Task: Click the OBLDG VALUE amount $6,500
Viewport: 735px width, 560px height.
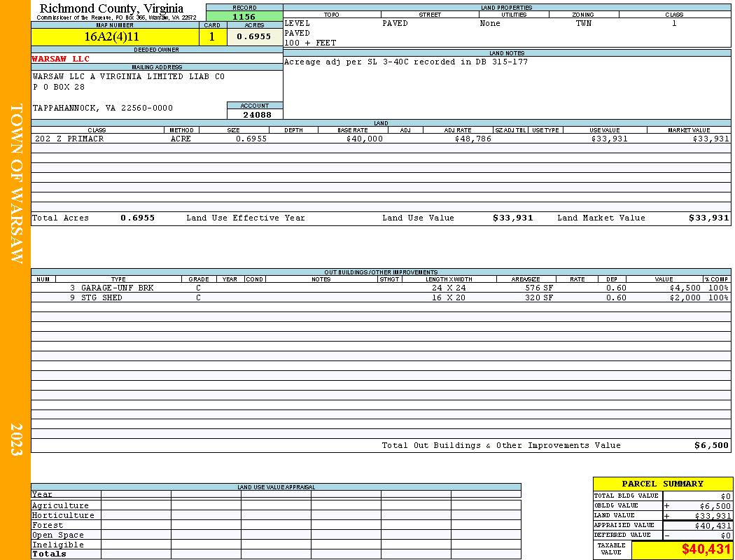Action: (715, 506)
